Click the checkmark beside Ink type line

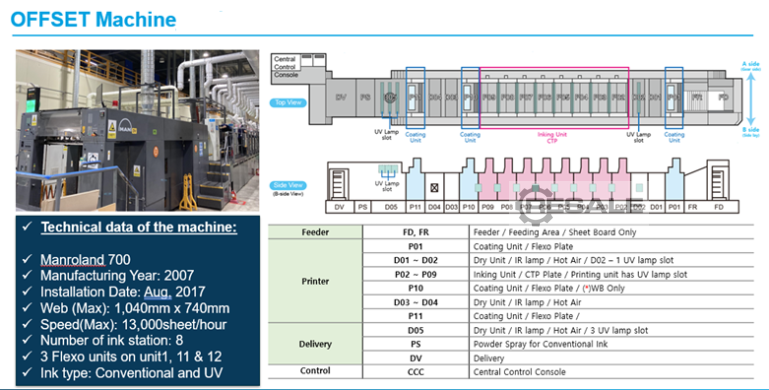[x=27, y=372]
